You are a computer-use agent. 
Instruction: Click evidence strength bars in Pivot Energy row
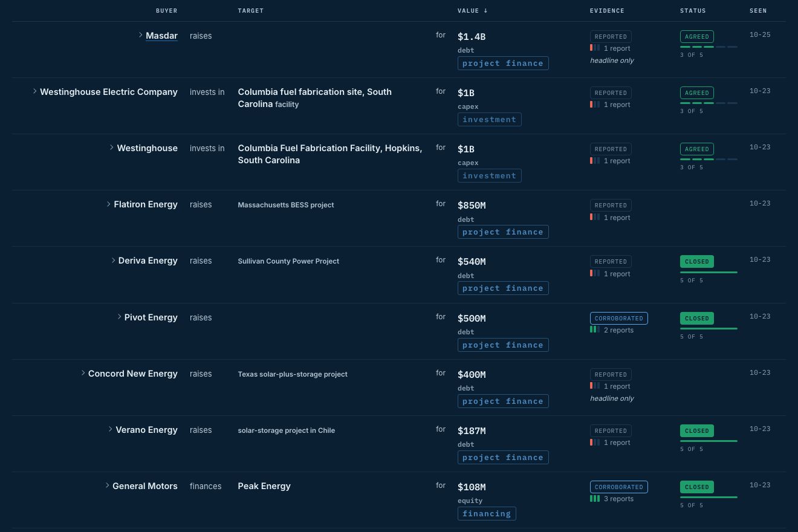595,330
